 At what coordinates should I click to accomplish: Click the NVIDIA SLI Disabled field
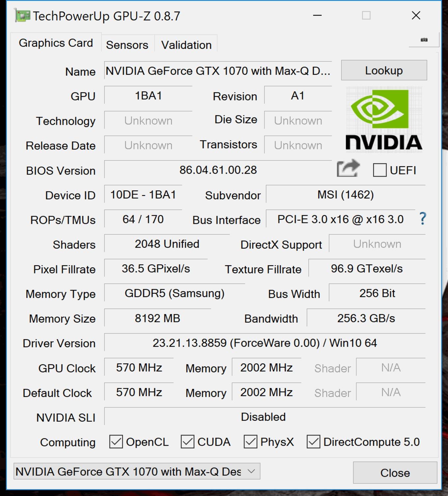click(265, 417)
